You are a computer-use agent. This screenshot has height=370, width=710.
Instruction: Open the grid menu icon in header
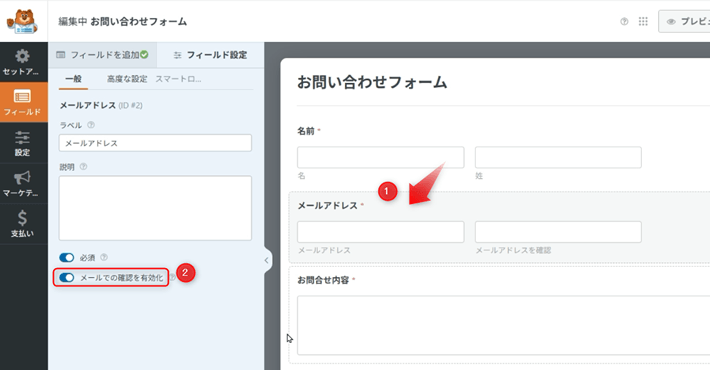click(x=643, y=21)
